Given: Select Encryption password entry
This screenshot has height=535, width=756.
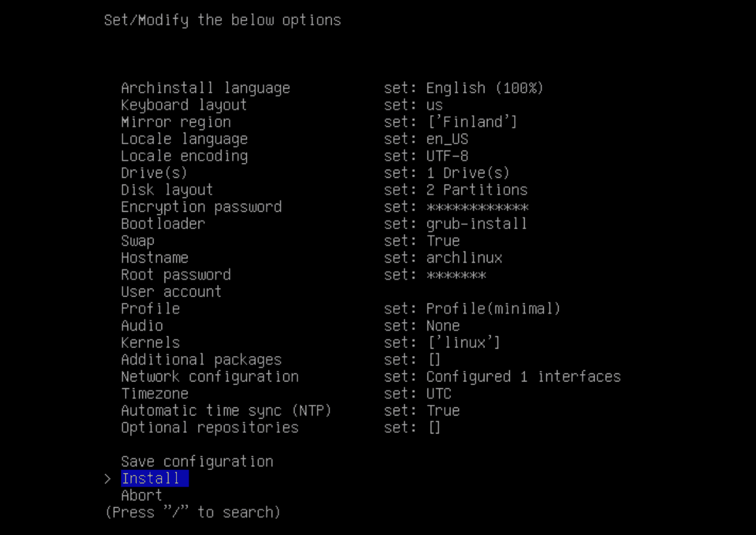Looking at the screenshot, I should click(x=201, y=207).
